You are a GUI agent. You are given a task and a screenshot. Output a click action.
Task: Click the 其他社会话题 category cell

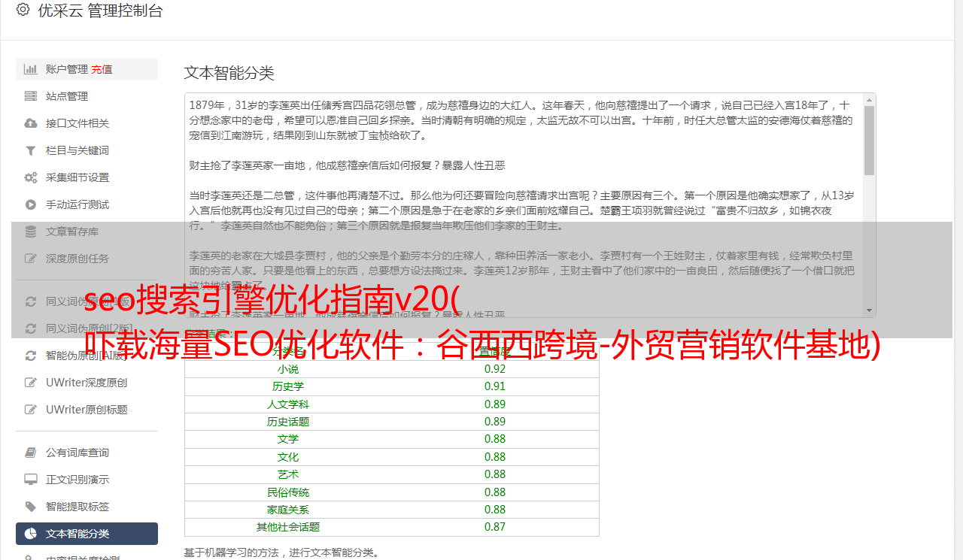[x=288, y=527]
